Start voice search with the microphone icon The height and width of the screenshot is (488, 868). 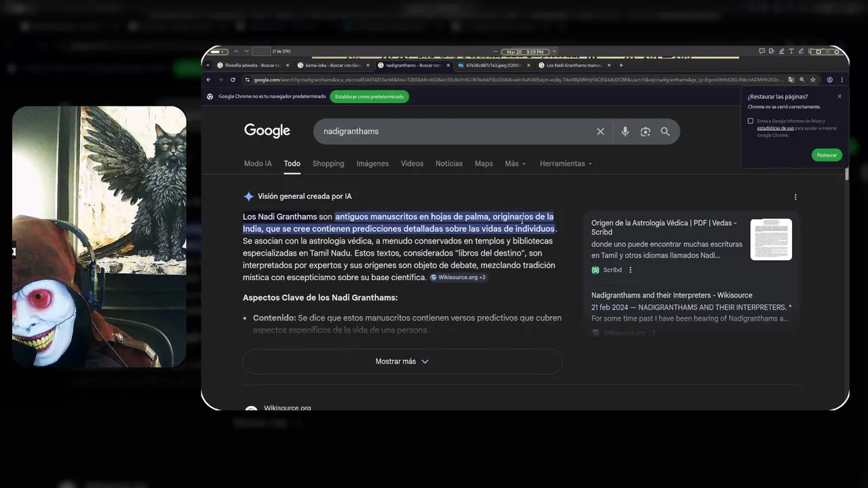tap(625, 131)
